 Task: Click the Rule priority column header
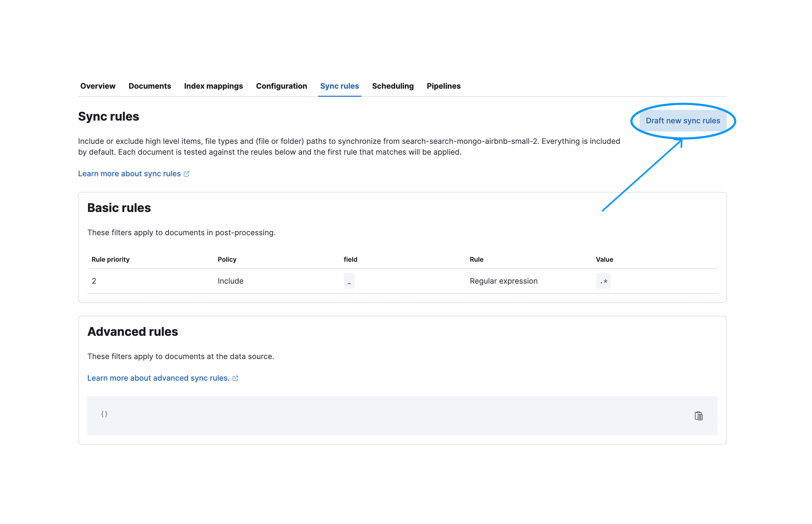(111, 260)
